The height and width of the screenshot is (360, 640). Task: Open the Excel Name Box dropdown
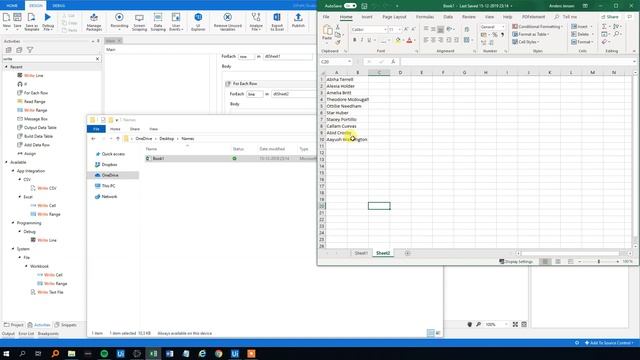349,62
